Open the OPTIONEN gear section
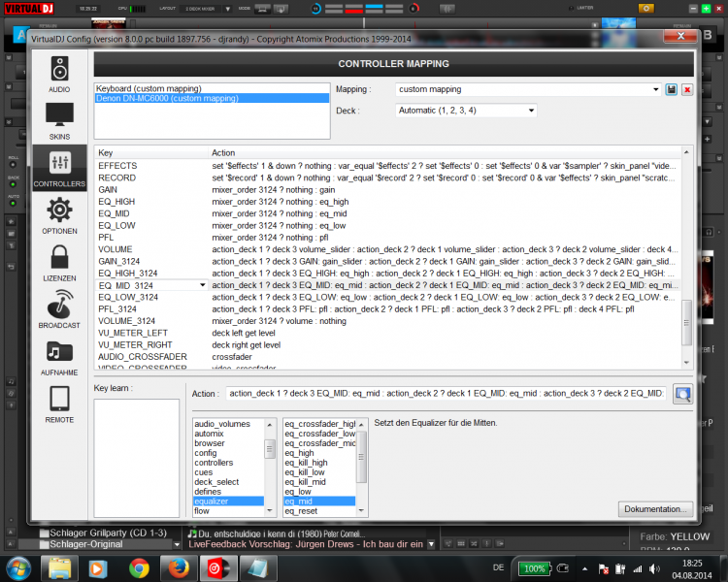Viewport: 728px width, 582px height. 59,215
